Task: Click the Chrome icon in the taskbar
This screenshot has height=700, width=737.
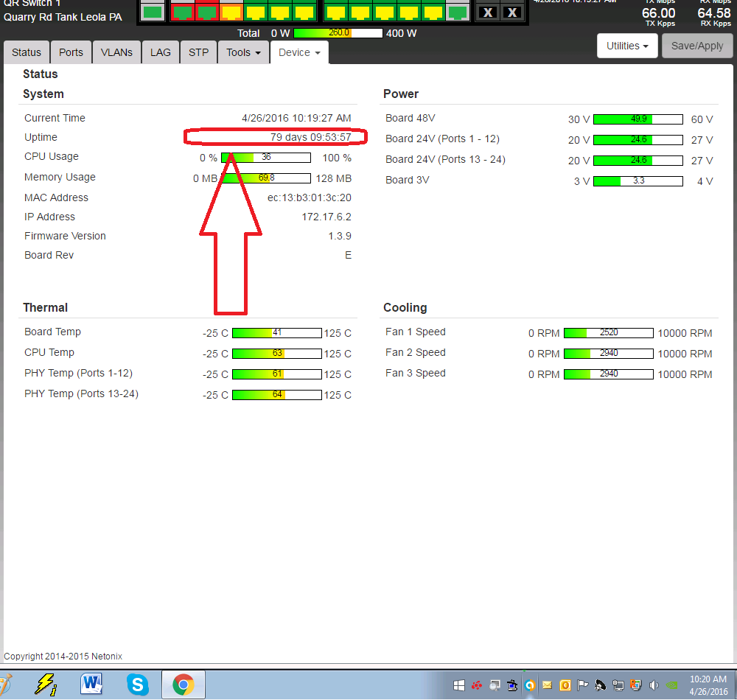Action: pos(183,685)
